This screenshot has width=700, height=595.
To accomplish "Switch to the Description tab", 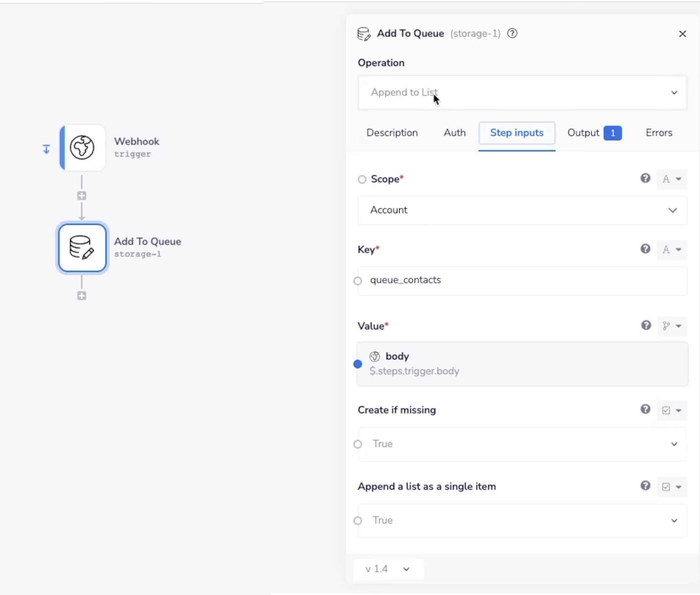I will 392,133.
